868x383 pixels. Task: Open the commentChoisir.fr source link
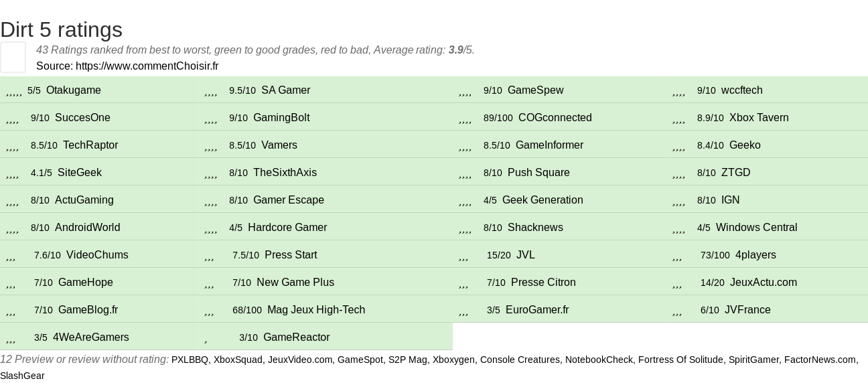[x=147, y=66]
